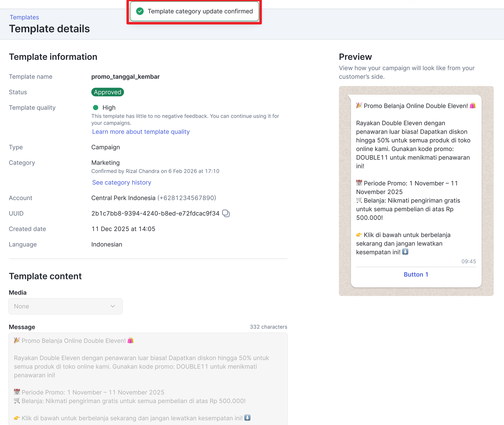
Task: Click the shopping cart emoji in preview
Action: click(359, 200)
